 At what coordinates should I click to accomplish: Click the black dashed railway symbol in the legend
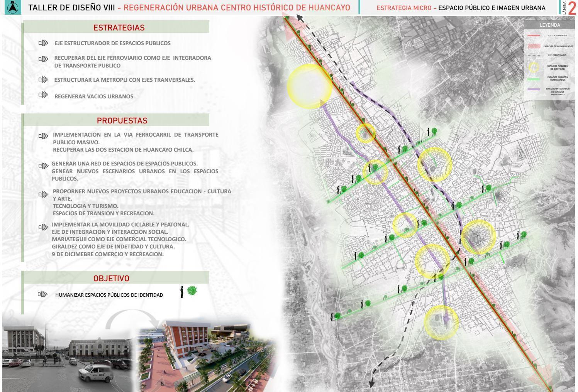tap(534, 56)
